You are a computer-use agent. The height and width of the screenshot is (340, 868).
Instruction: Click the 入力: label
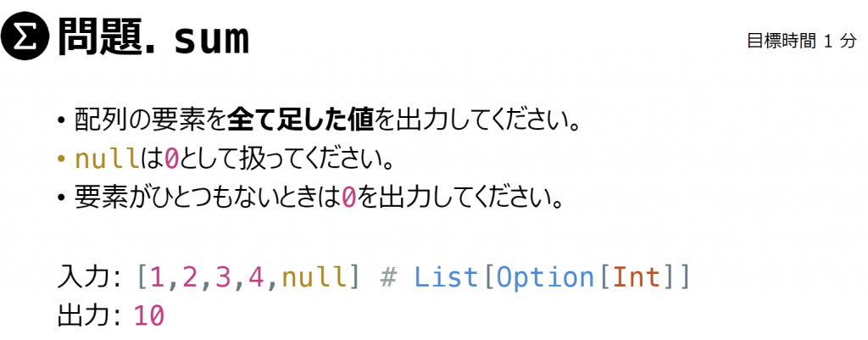[90, 278]
